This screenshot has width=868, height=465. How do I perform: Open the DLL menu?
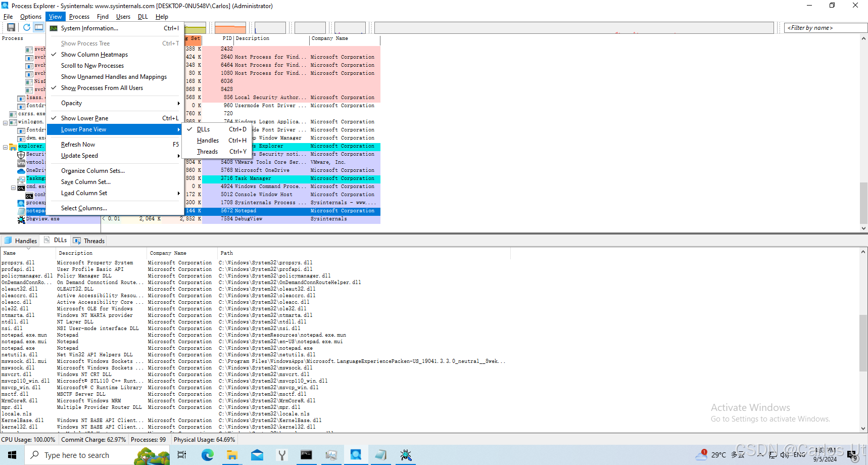pyautogui.click(x=143, y=17)
